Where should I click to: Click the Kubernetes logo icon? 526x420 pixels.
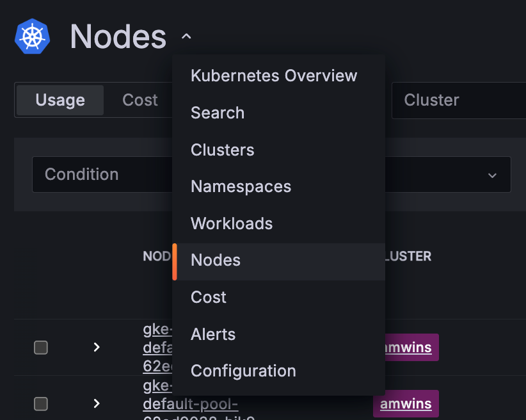[32, 36]
